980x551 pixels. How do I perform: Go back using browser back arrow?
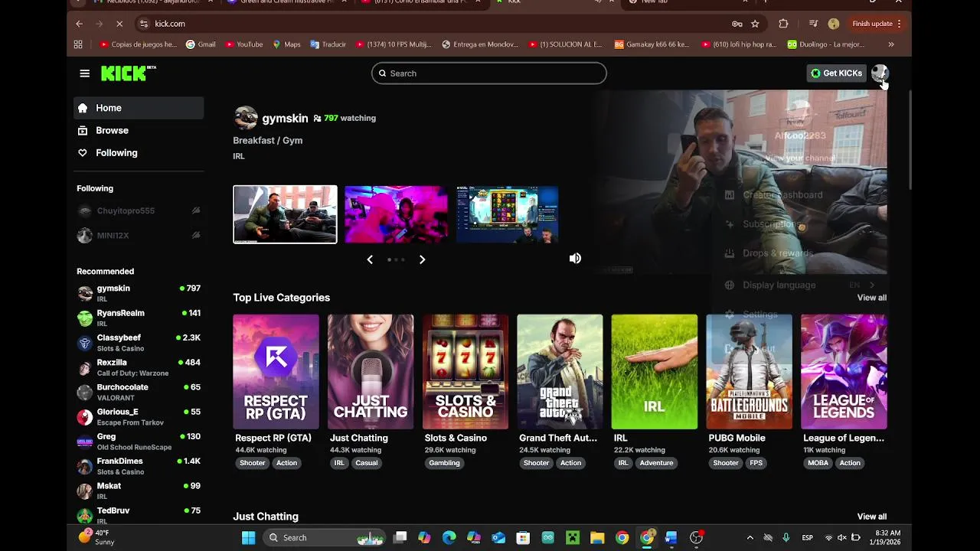point(79,24)
